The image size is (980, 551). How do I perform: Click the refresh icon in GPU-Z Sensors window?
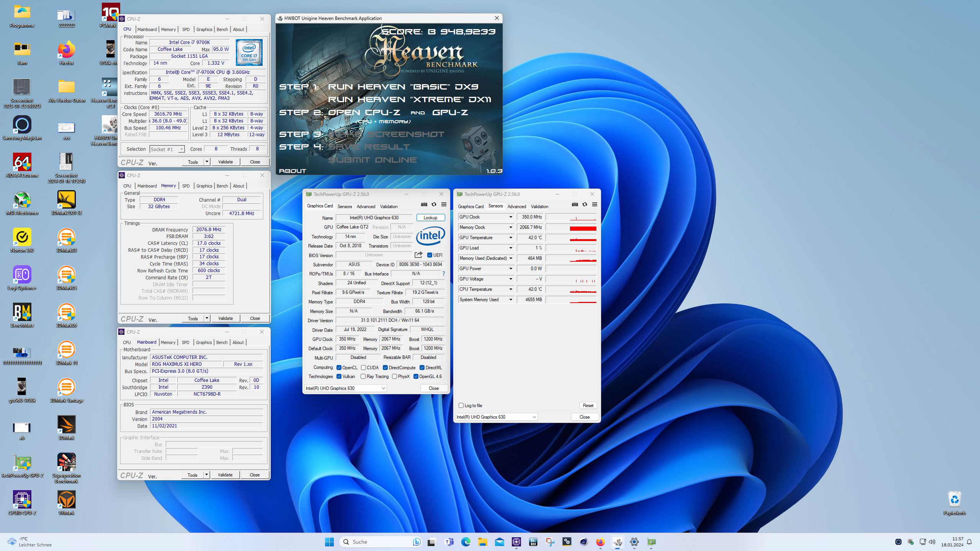click(x=585, y=205)
